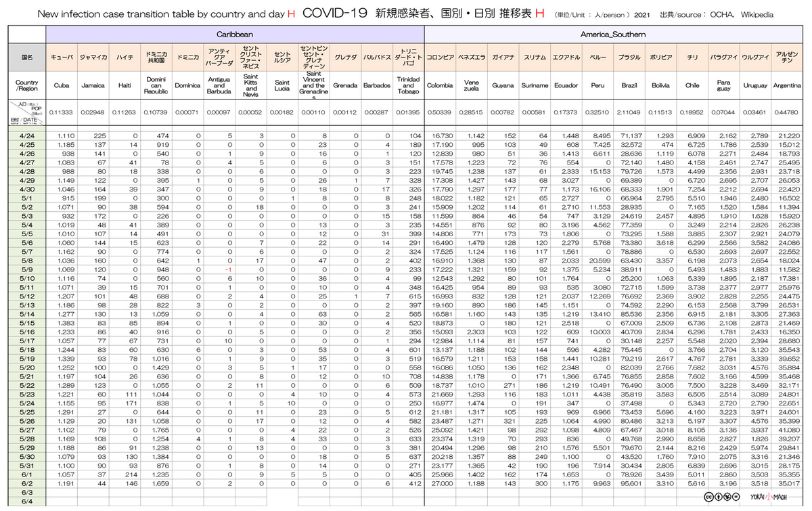Viewport: 812px width, 511px height.
Task: Click Argentina's population value 0.44780
Action: [786, 112]
